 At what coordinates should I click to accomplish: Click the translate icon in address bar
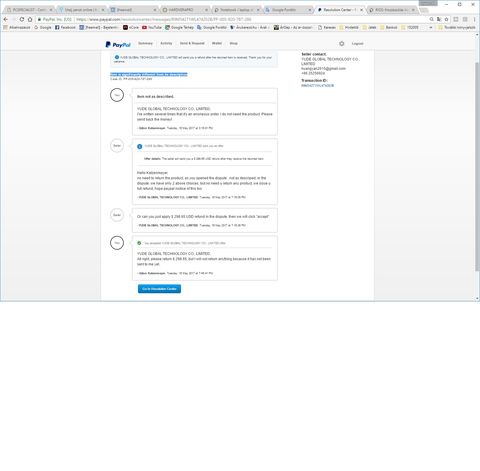439,19
